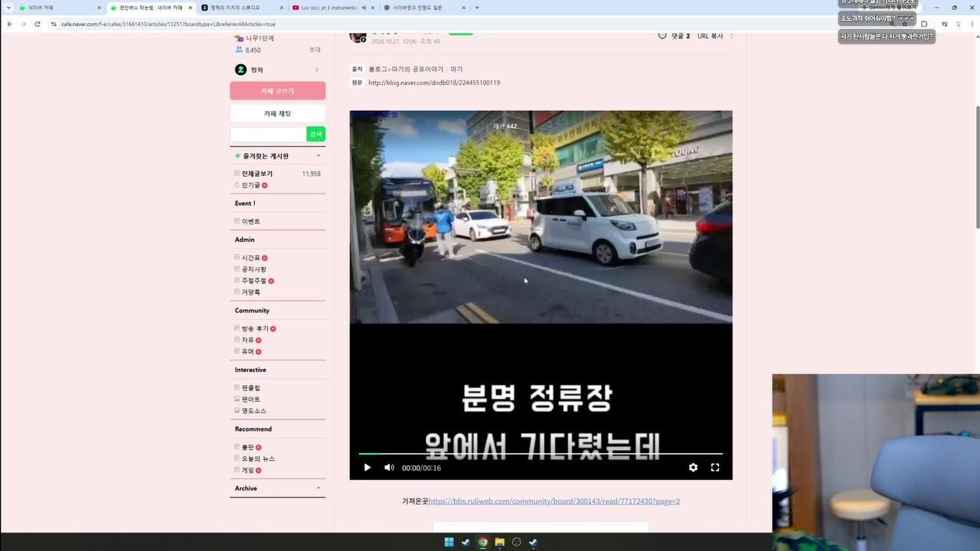Open the 유머 board
Screen dimensions: 980x551
coord(247,351)
